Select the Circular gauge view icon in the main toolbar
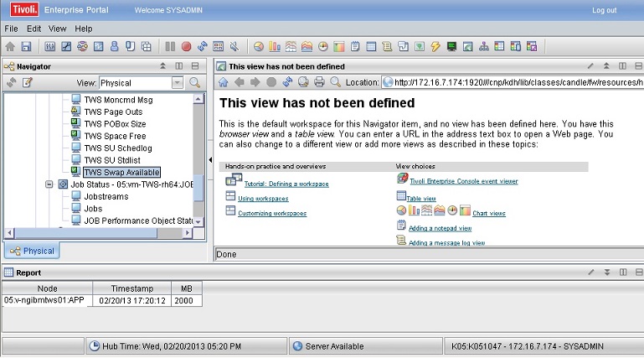 tap(322, 46)
